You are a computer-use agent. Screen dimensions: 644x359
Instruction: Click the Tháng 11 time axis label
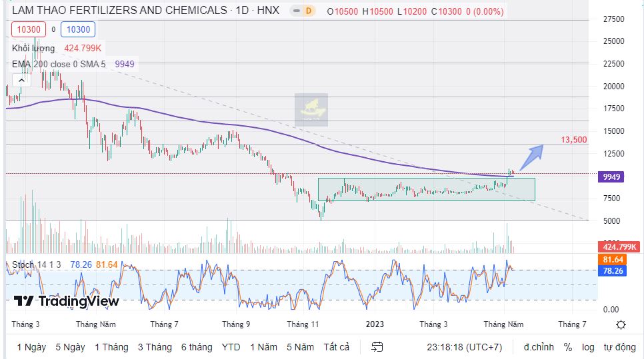click(303, 324)
